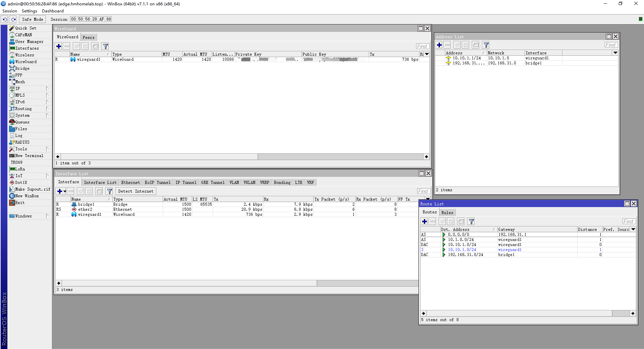
Task: Sort routes by Gateway column header
Action: coord(537,230)
